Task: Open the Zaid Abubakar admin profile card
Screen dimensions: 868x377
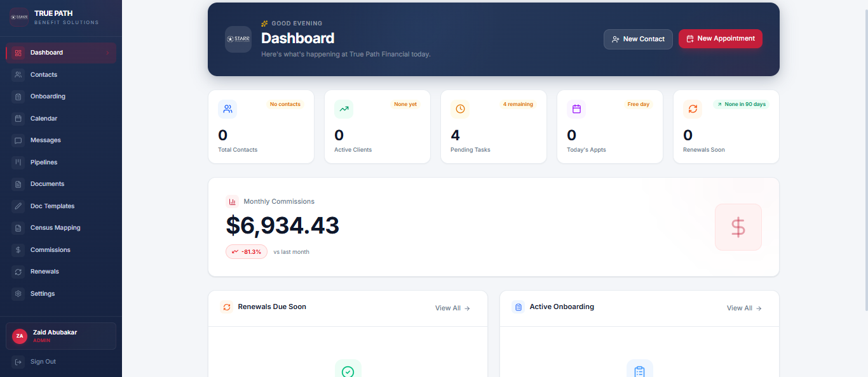Action: (60, 336)
